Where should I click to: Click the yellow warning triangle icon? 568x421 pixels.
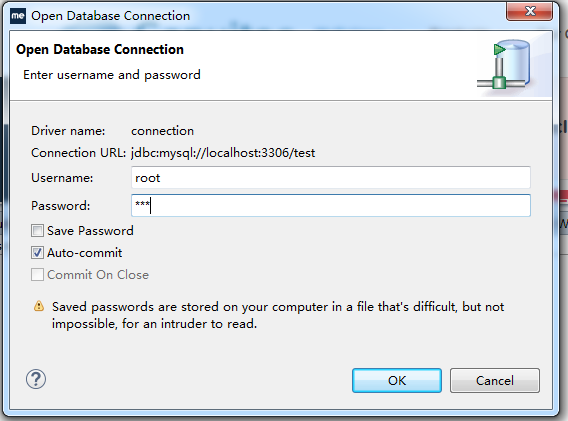pyautogui.click(x=39, y=307)
